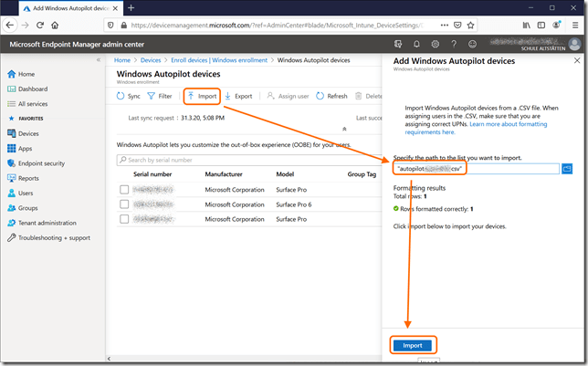Open Endpoint security from the sidebar
The height and width of the screenshot is (366, 588).
(x=41, y=163)
